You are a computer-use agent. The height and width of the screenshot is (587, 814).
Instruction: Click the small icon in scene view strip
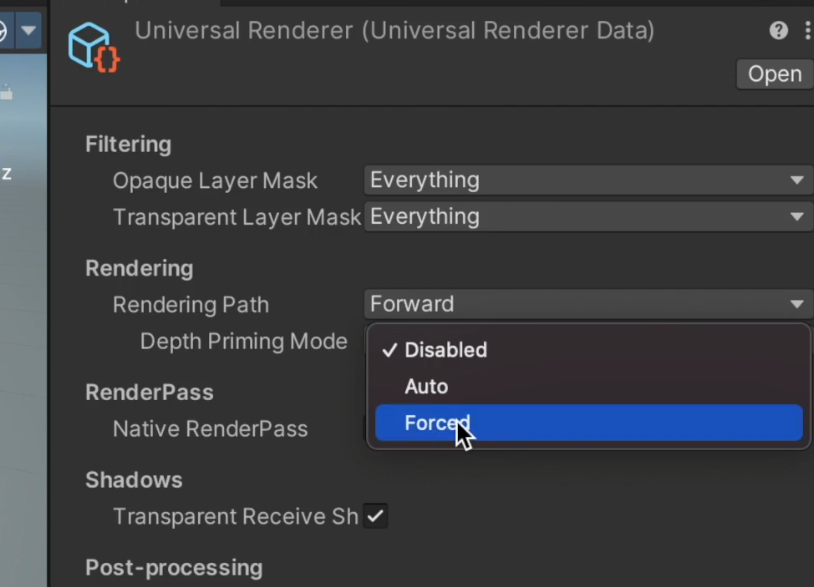coord(6,93)
